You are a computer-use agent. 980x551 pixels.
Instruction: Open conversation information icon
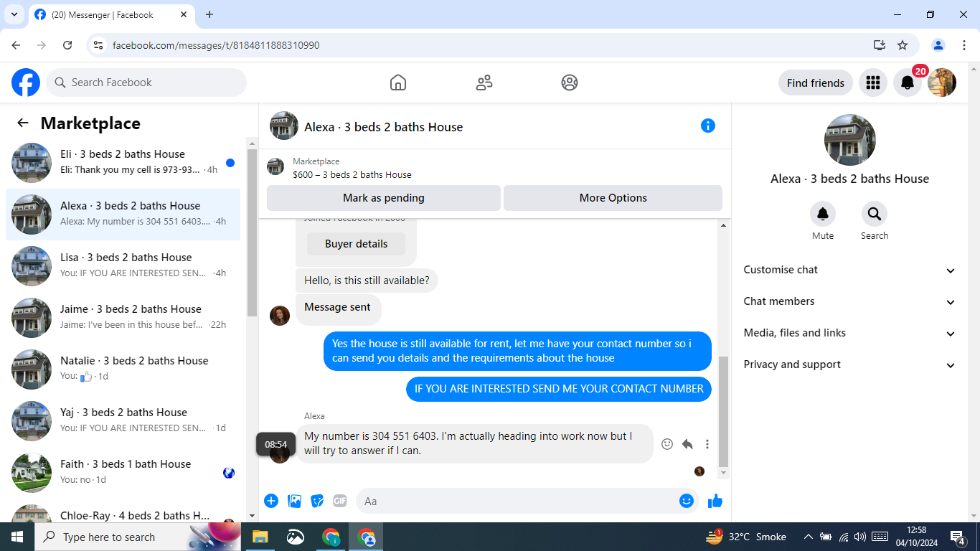(708, 126)
